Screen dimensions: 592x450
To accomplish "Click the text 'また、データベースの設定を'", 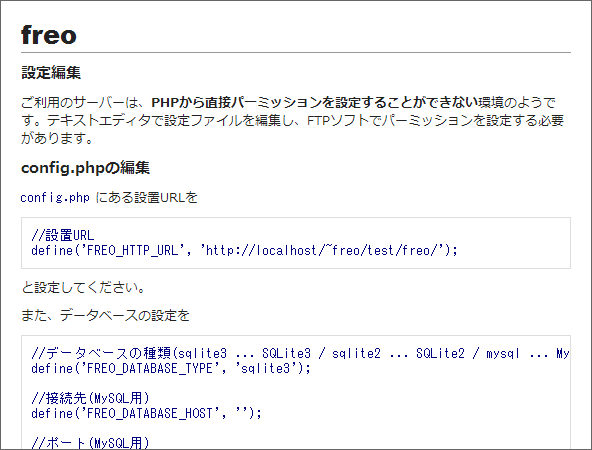I will tap(105, 315).
